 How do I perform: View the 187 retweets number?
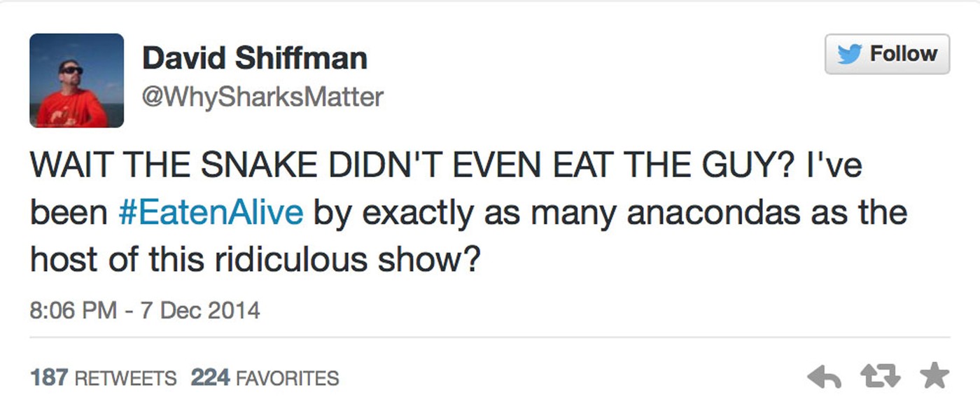coord(50,378)
